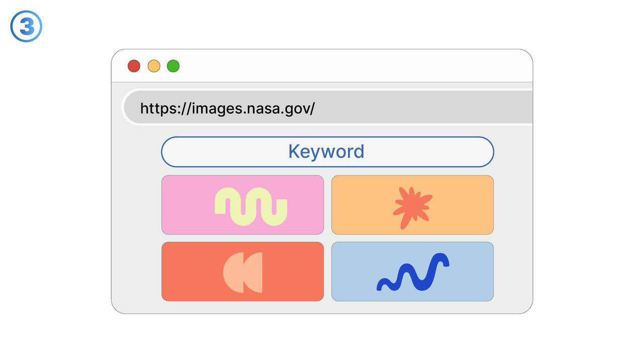Click empty address bar space right of URL
Image resolution: width=644 pixels, height=363 pixels.
pos(428,108)
